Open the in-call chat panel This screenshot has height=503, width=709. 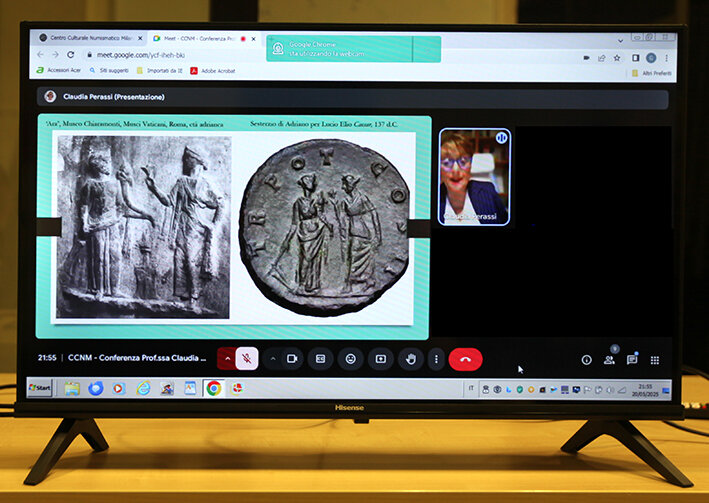[632, 360]
